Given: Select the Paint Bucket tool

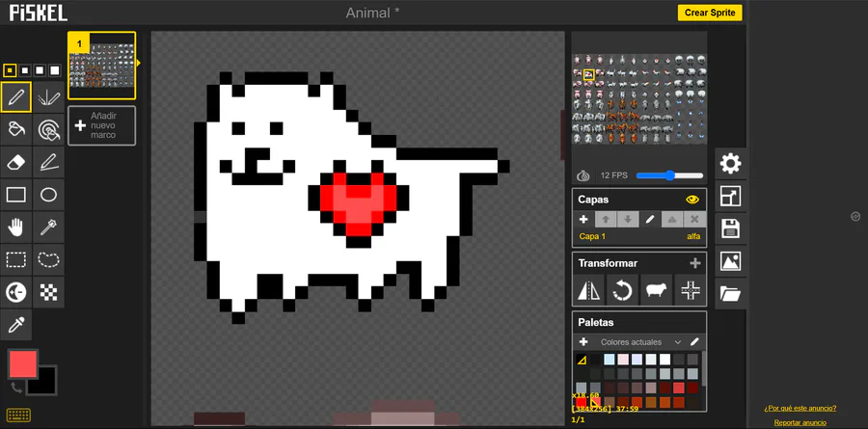Looking at the screenshot, I should pyautogui.click(x=16, y=129).
